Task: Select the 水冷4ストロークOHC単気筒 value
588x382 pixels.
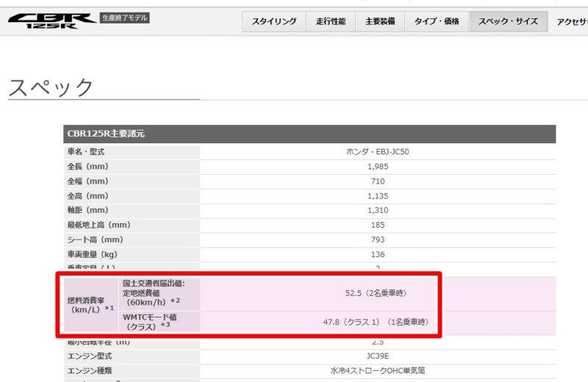Action: point(378,370)
